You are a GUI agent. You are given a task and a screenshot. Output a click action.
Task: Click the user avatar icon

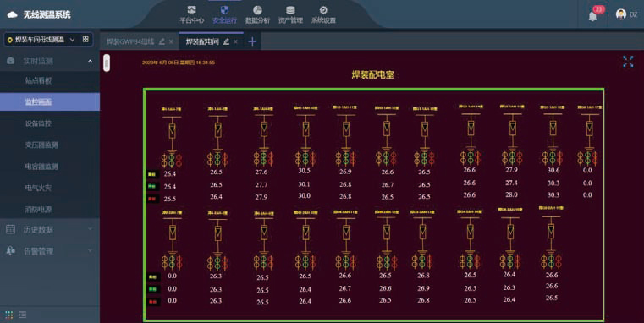tap(620, 14)
